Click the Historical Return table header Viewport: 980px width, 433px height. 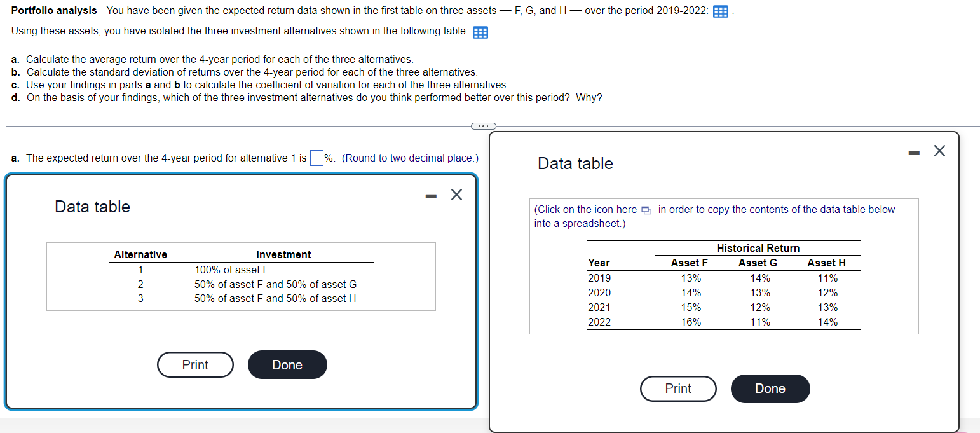pos(757,248)
